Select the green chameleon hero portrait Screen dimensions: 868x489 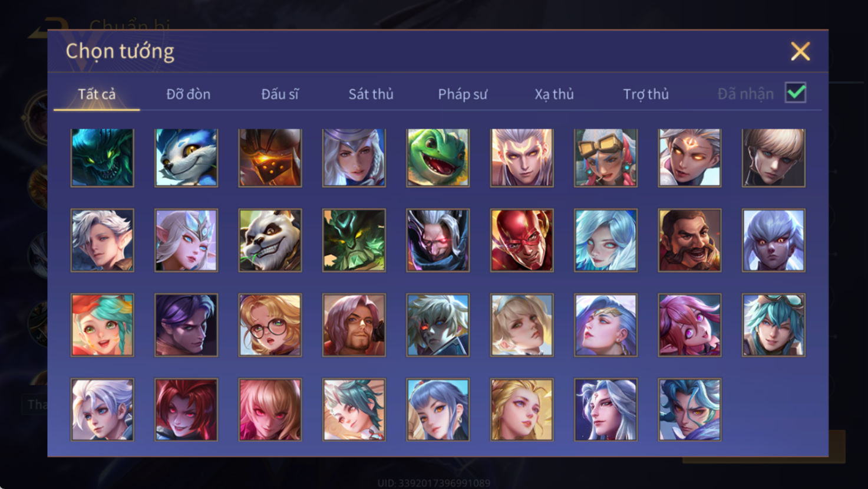tap(438, 157)
